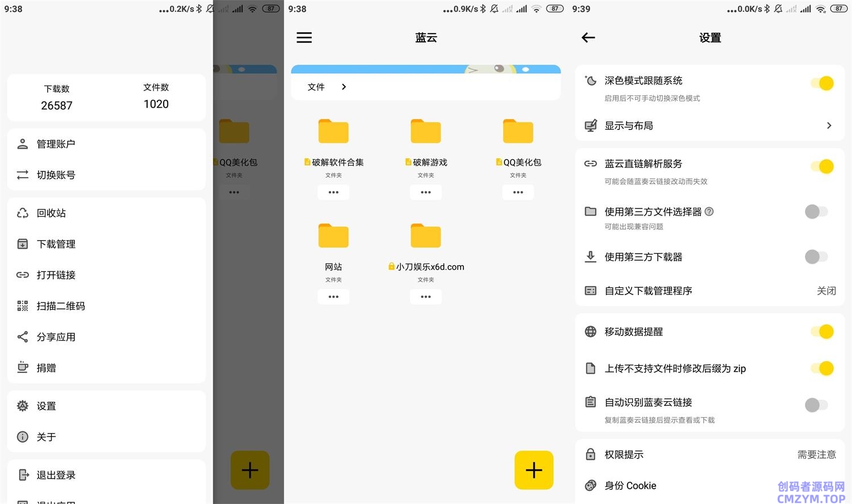Viewport: 852px width, 504px height.
Task: Open more options under 破解软件合集
Action: [x=333, y=192]
